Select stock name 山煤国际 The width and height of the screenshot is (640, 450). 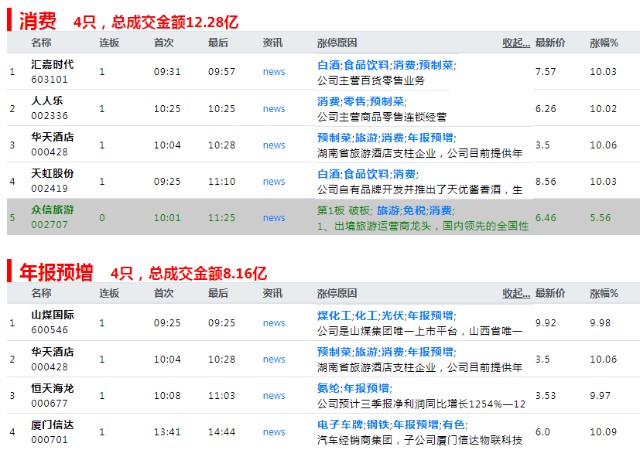[53, 315]
